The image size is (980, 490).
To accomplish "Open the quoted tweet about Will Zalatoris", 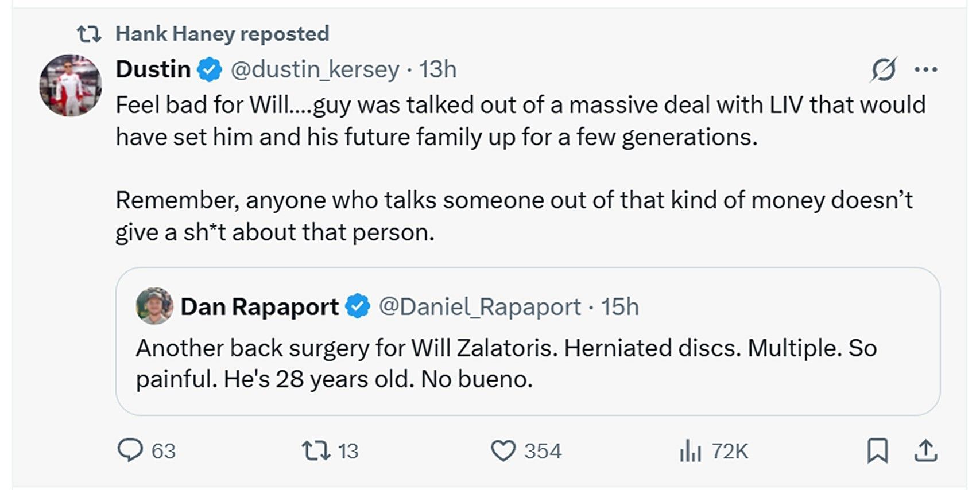I will (527, 364).
